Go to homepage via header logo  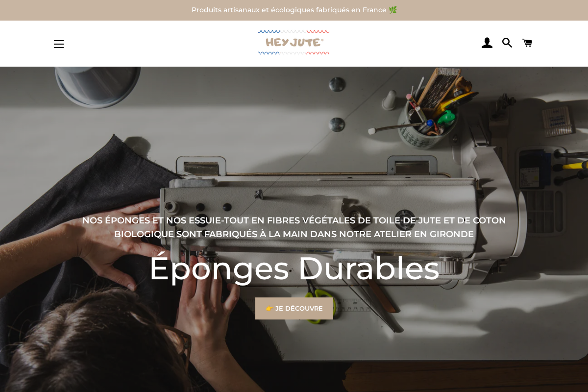tap(294, 42)
